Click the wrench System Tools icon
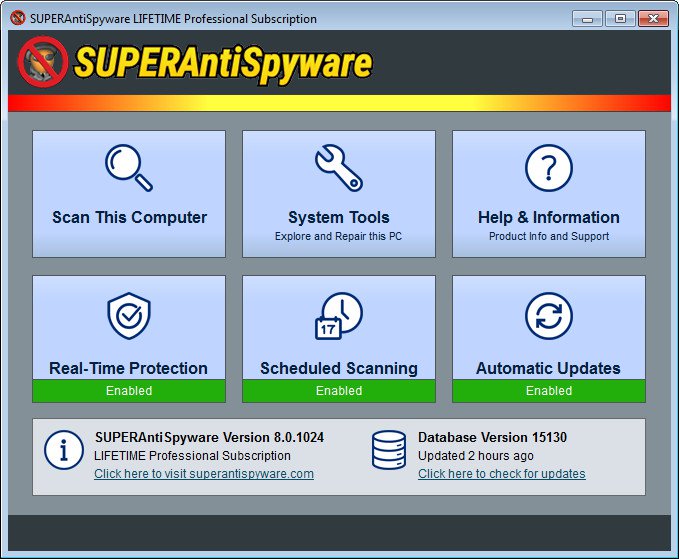Viewport: 679px width, 559px height. tap(339, 168)
